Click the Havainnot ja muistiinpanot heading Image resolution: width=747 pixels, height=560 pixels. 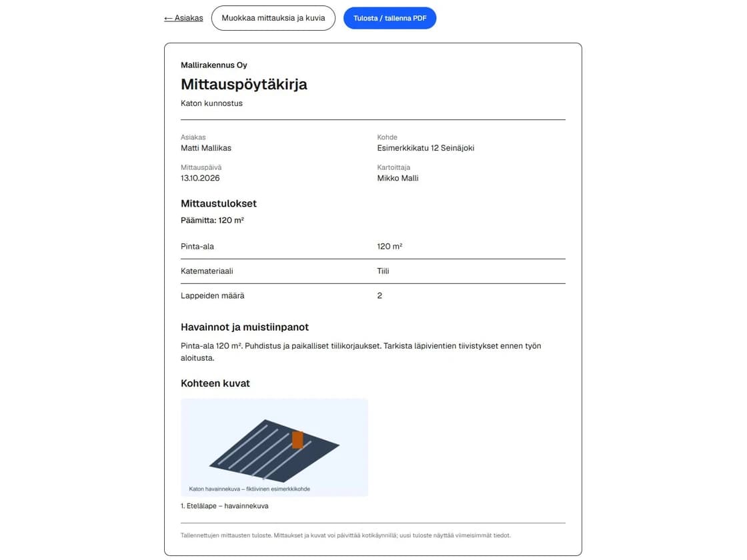click(x=245, y=327)
